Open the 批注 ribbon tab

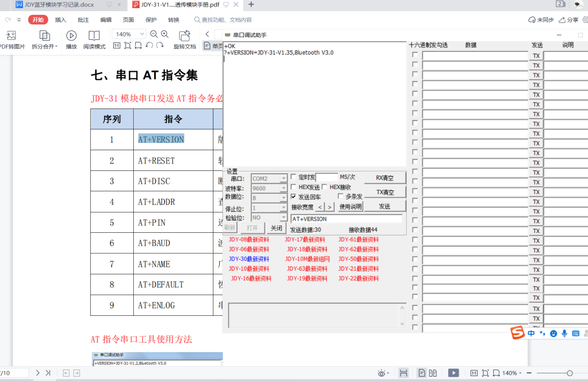pyautogui.click(x=83, y=20)
